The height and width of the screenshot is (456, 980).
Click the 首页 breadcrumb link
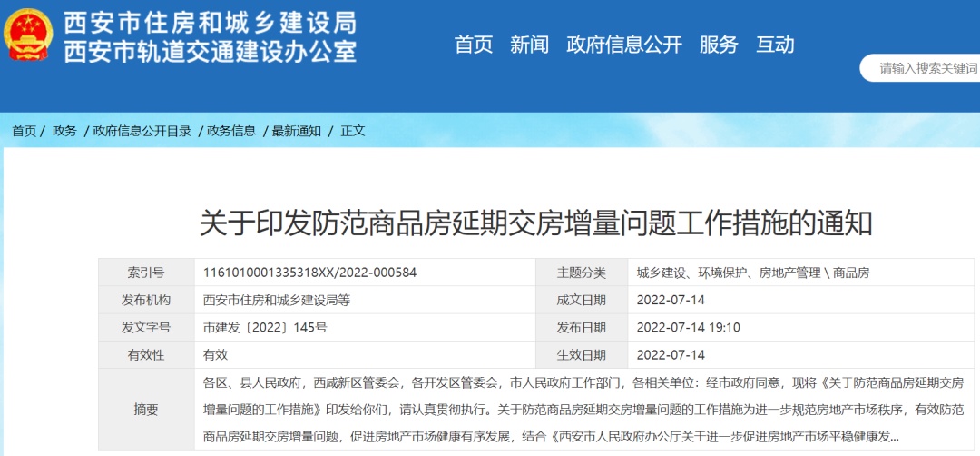(x=24, y=131)
